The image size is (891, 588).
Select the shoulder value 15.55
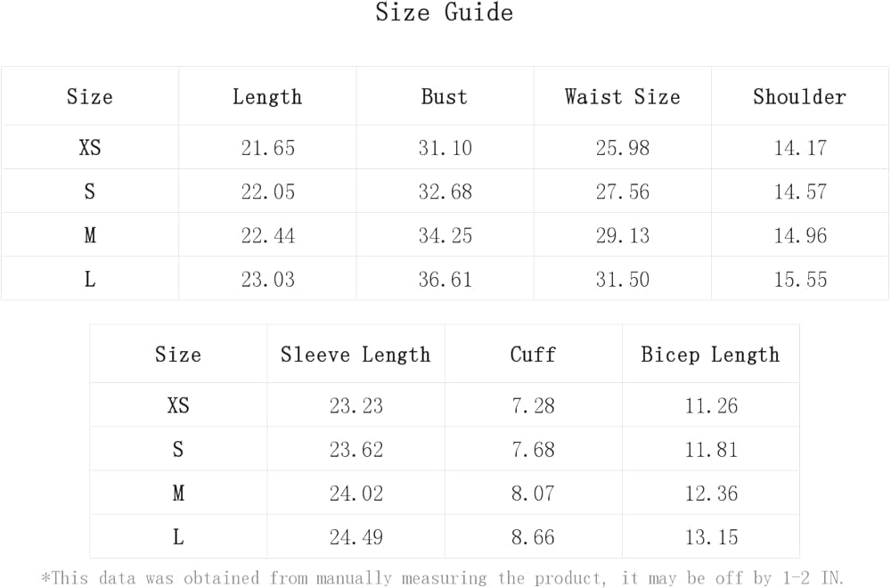tap(799, 279)
